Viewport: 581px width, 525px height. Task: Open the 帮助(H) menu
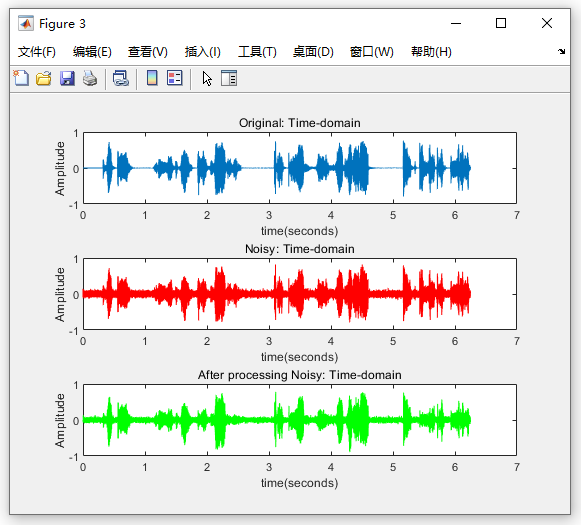(431, 51)
